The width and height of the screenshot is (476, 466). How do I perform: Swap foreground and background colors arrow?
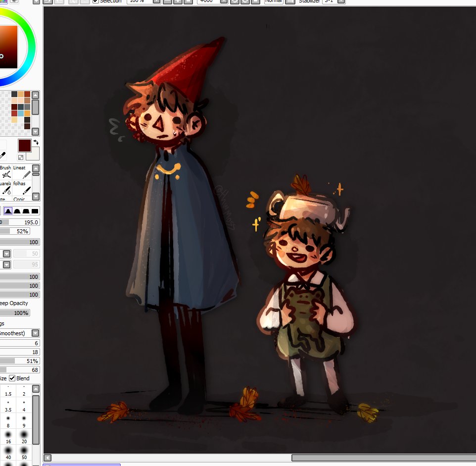point(36,142)
